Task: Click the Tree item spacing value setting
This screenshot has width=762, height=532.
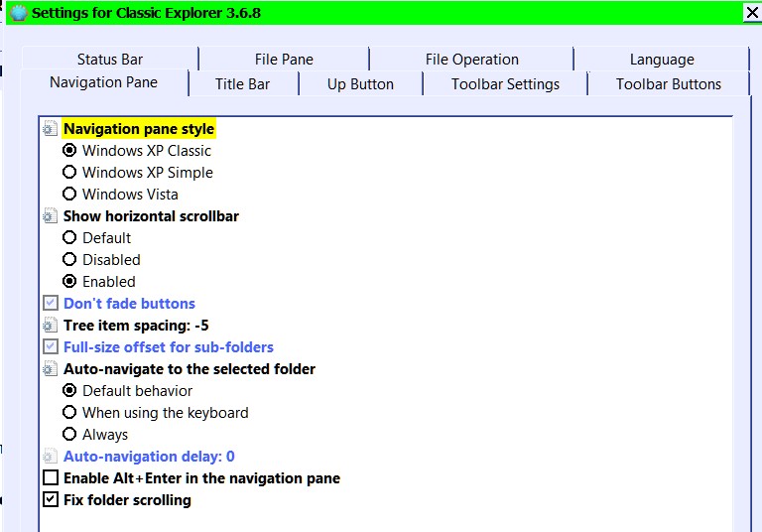Action: tap(136, 326)
